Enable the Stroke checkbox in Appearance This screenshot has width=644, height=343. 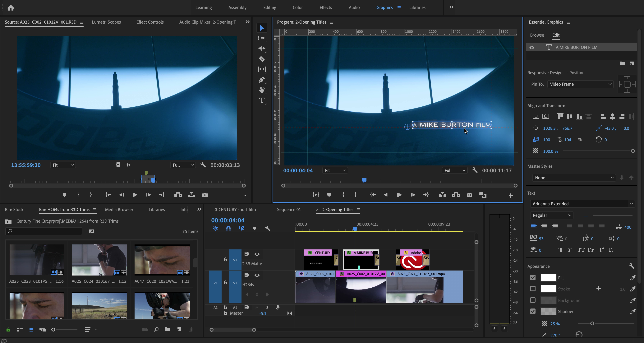(532, 289)
